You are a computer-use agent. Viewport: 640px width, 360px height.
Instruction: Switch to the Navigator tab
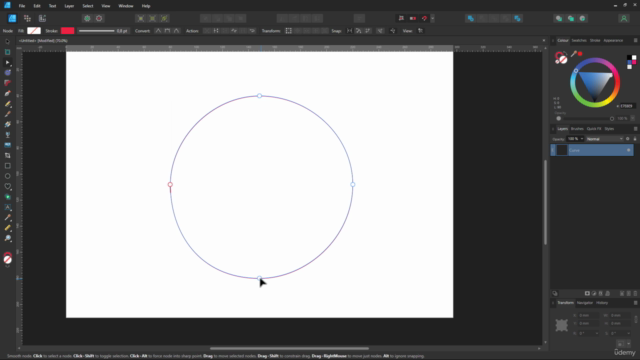(x=584, y=303)
